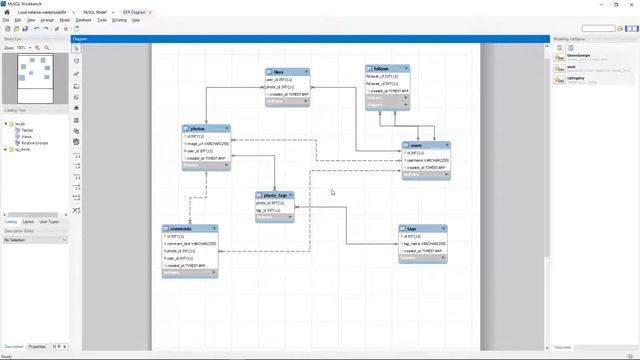The width and height of the screenshot is (640, 360).
Task: Select Views under mydb in catalog
Action: point(26,137)
